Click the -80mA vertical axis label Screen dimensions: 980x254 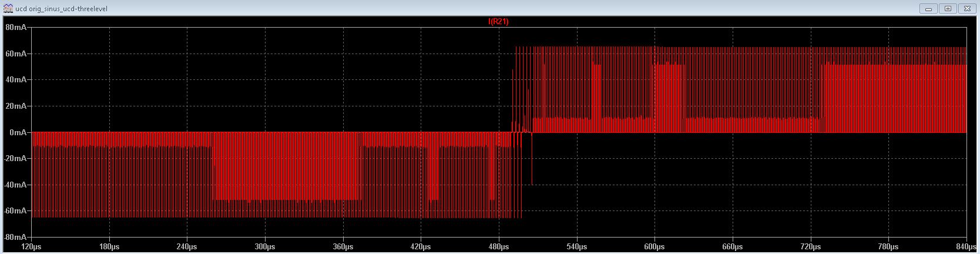coord(14,236)
